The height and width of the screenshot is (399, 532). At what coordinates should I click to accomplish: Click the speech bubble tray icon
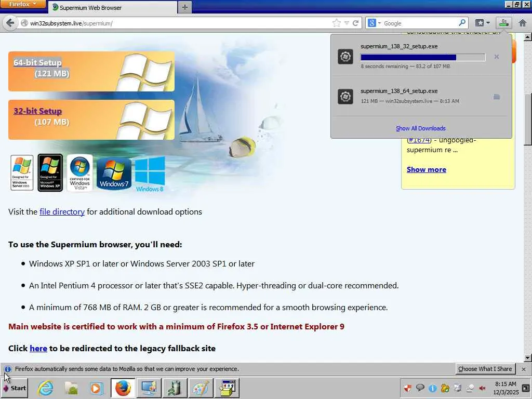point(420,388)
